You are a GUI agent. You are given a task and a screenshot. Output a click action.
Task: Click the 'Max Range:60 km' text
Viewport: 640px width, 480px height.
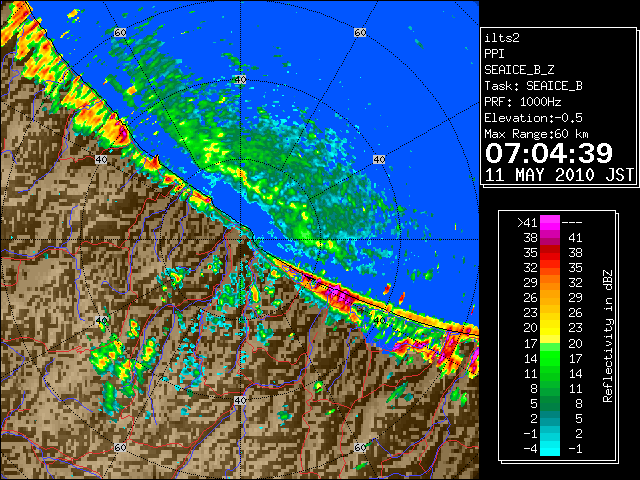click(x=536, y=134)
